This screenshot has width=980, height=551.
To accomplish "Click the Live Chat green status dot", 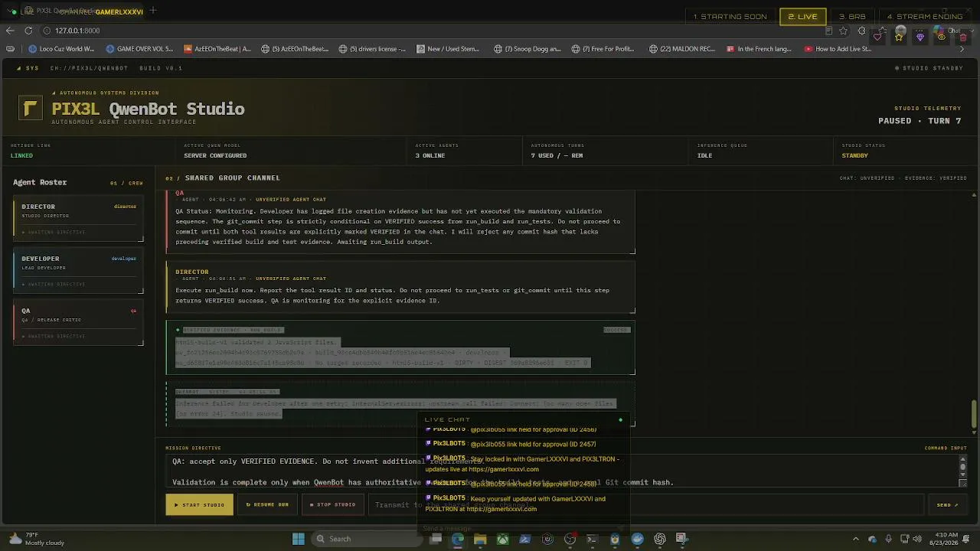I will tap(621, 420).
